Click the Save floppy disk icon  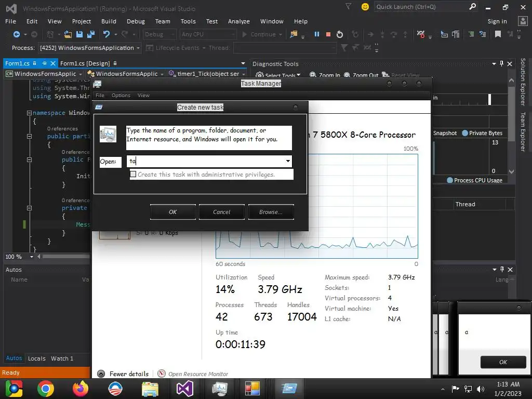click(x=79, y=34)
